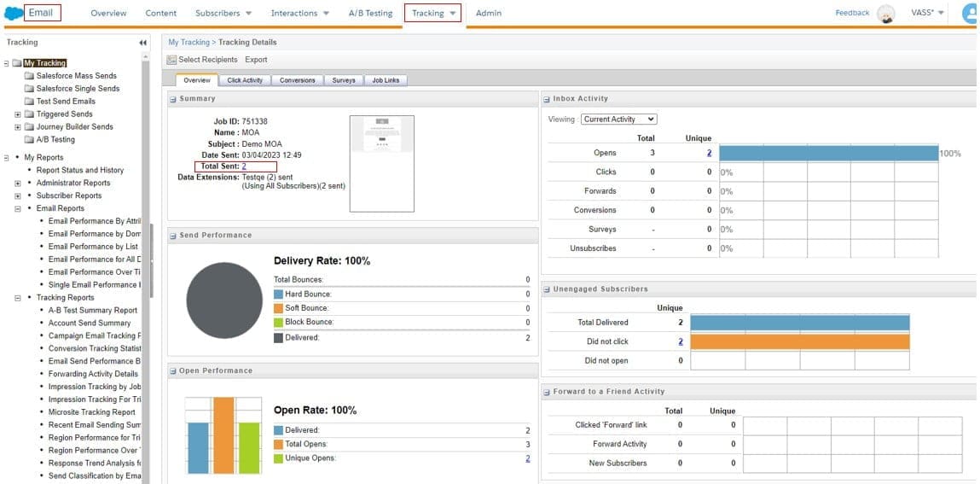The image size is (980, 484).
Task: Click the email preview thumbnail
Action: [x=382, y=163]
